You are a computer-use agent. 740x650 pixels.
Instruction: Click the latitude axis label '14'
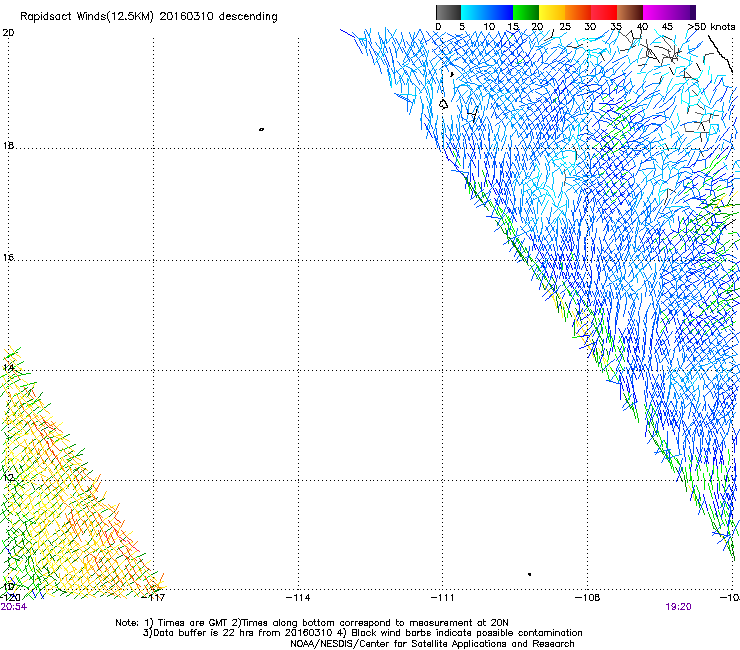point(8,367)
